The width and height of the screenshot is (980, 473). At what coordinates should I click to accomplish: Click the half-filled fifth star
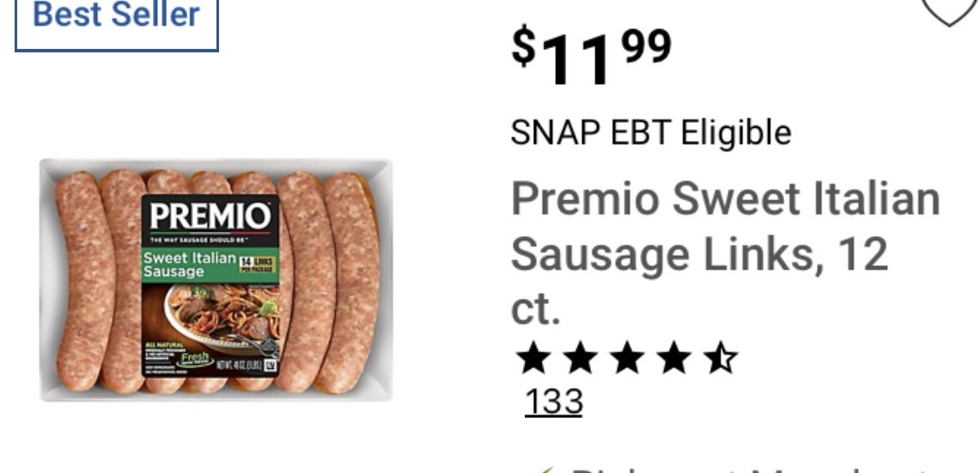click(x=720, y=360)
